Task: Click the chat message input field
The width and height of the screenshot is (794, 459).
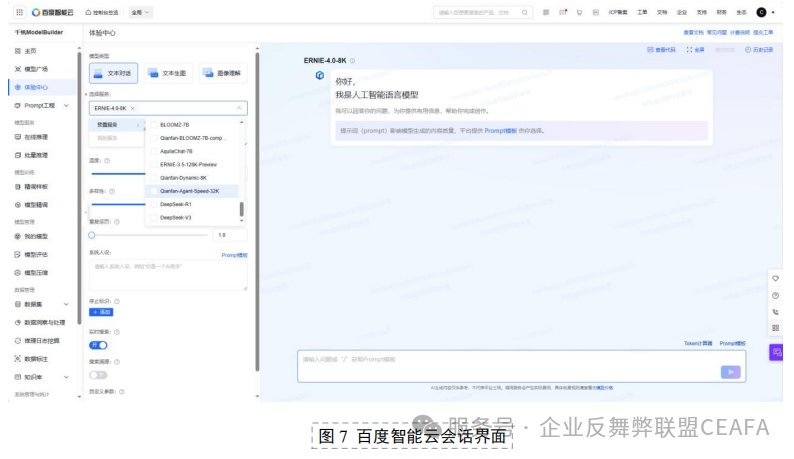Action: pyautogui.click(x=522, y=366)
